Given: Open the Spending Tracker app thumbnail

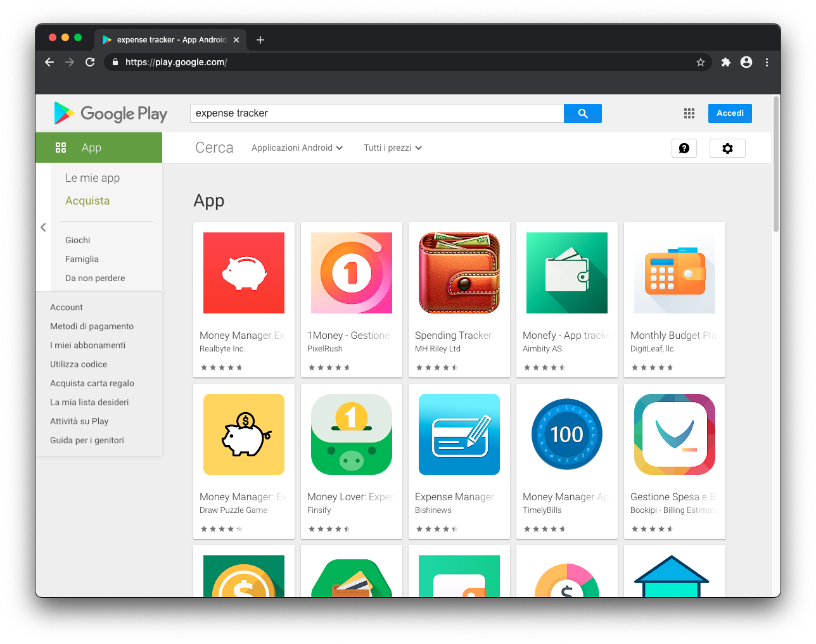Looking at the screenshot, I should [x=459, y=273].
